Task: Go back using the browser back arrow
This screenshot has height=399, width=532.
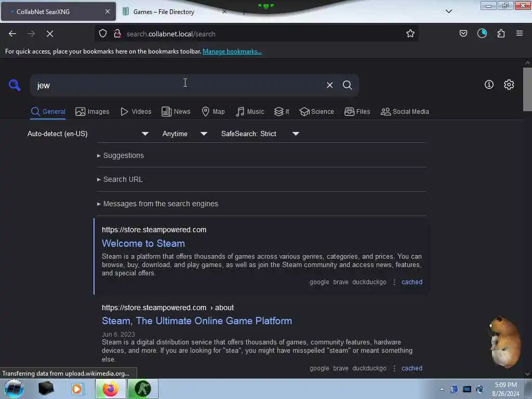Action: [12, 34]
